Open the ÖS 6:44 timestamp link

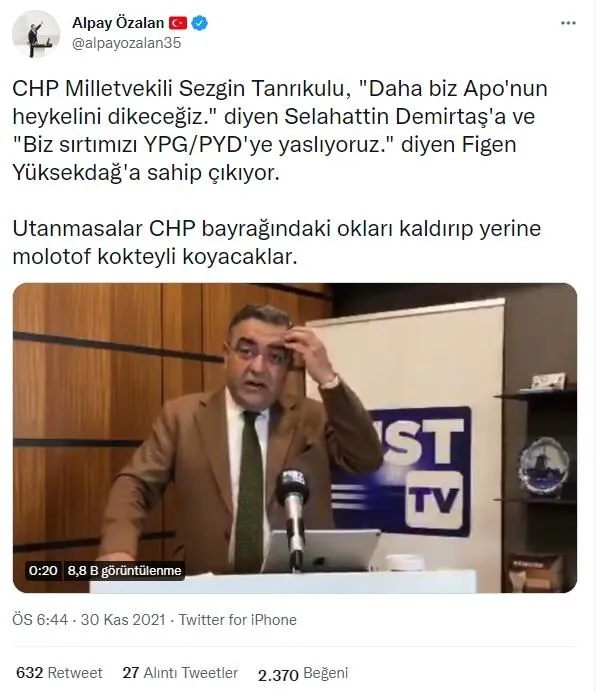click(x=40, y=620)
